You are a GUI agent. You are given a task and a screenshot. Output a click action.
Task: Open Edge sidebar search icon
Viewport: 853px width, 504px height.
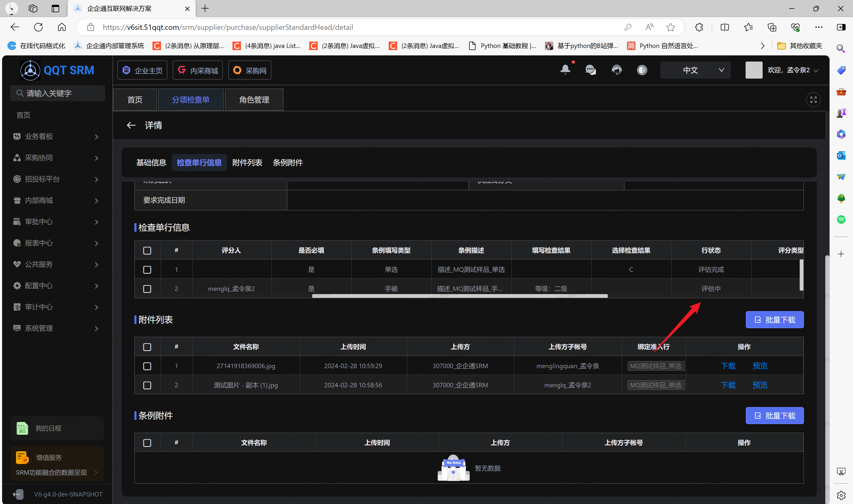pyautogui.click(x=841, y=48)
